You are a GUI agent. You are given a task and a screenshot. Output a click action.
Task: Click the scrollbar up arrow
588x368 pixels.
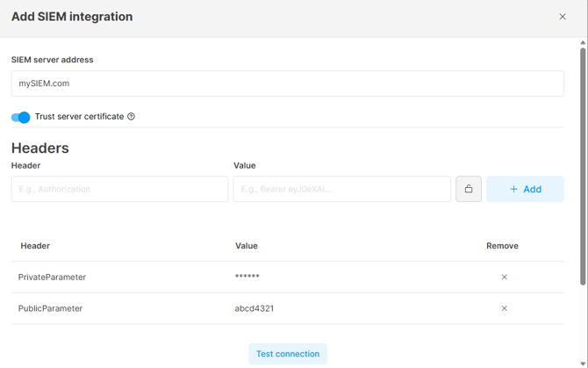(583, 43)
